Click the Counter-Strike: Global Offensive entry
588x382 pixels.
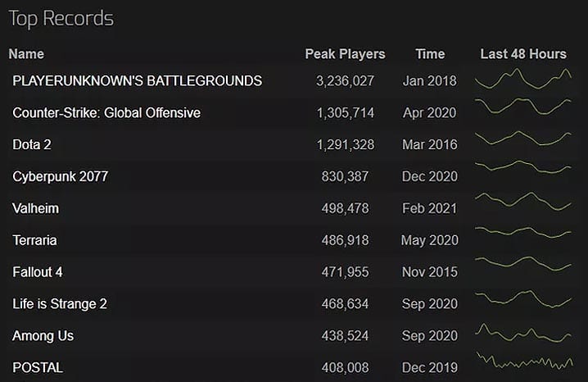[x=106, y=112]
